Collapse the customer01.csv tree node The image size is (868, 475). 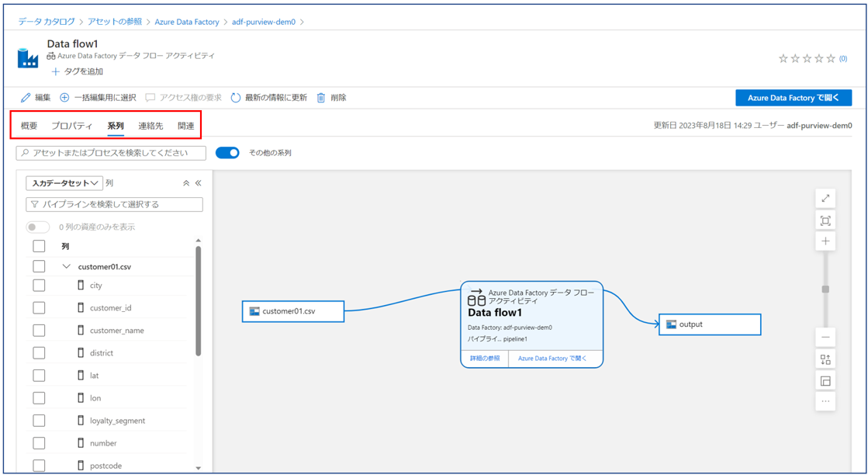67,266
